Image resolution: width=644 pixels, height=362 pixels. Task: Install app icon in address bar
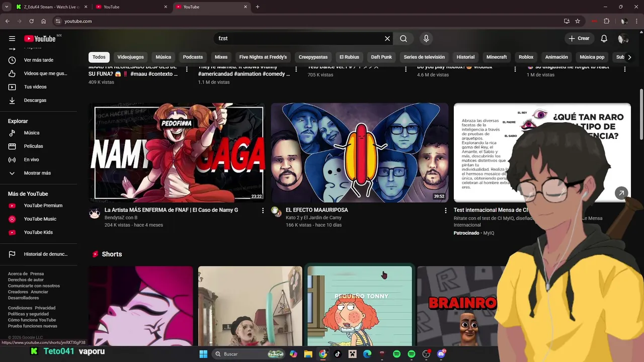[567, 21]
